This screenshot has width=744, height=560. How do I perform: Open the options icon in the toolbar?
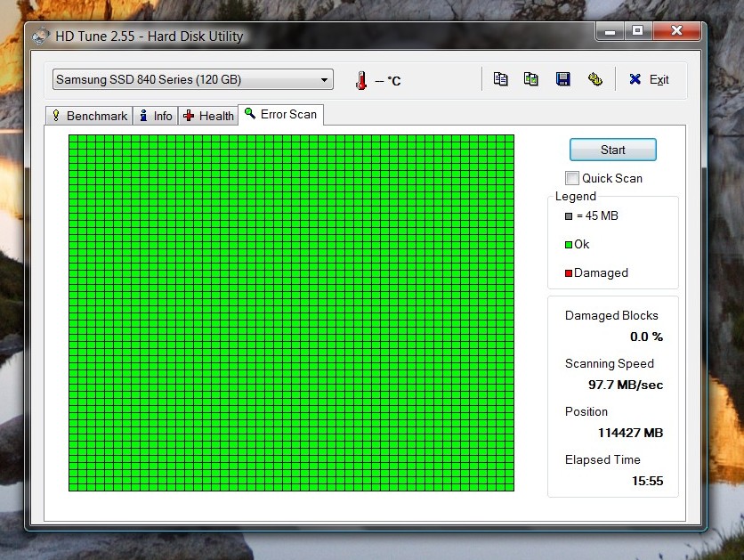(x=595, y=78)
